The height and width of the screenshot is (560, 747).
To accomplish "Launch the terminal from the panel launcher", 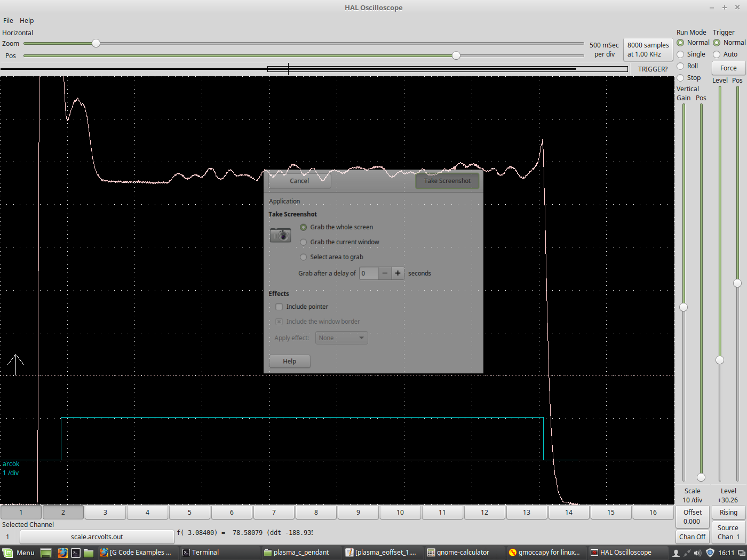I will [x=76, y=553].
